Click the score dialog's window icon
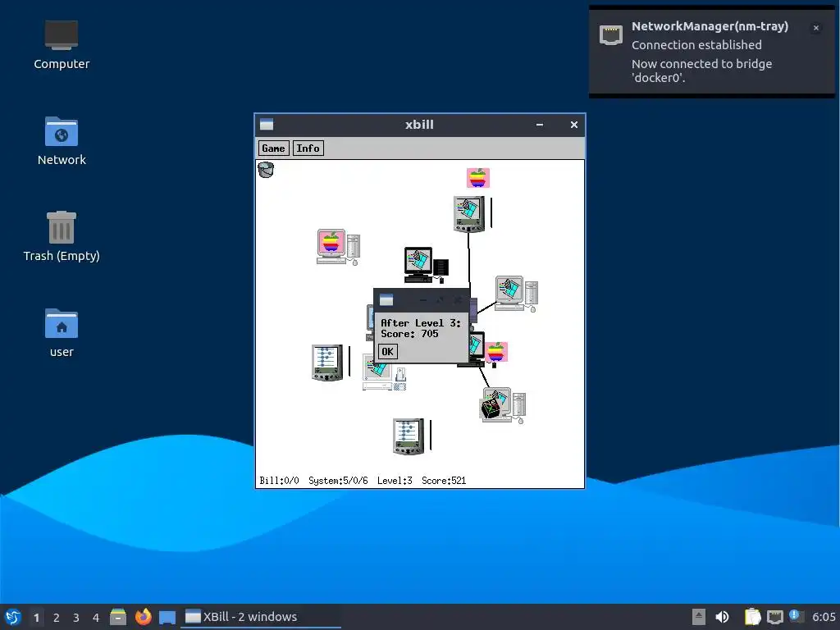This screenshot has height=630, width=840. [386, 300]
